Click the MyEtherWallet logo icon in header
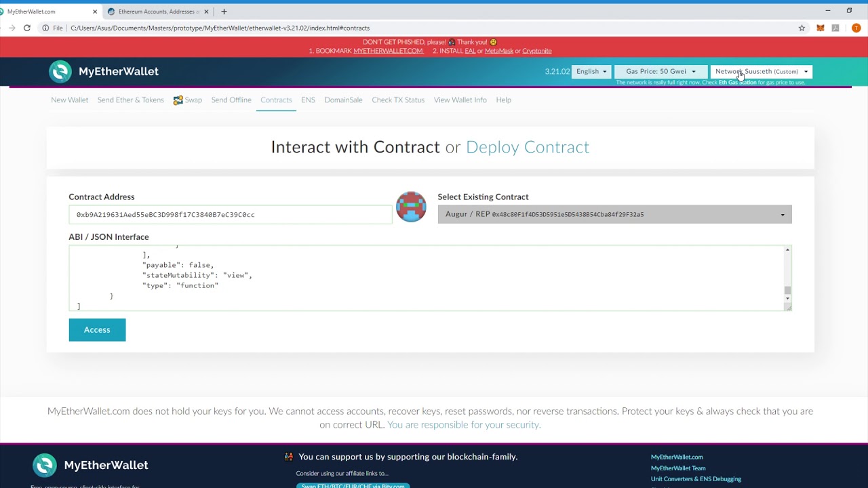 60,71
